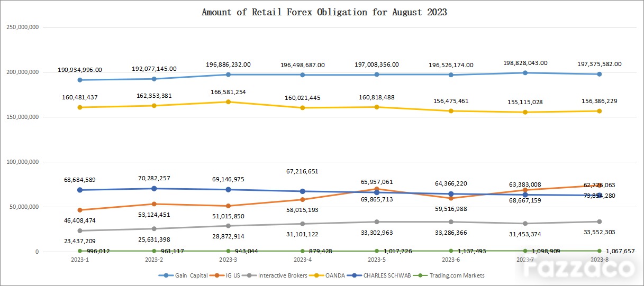
Task: Click the Trading.com value 996,012
Action: coord(98,252)
